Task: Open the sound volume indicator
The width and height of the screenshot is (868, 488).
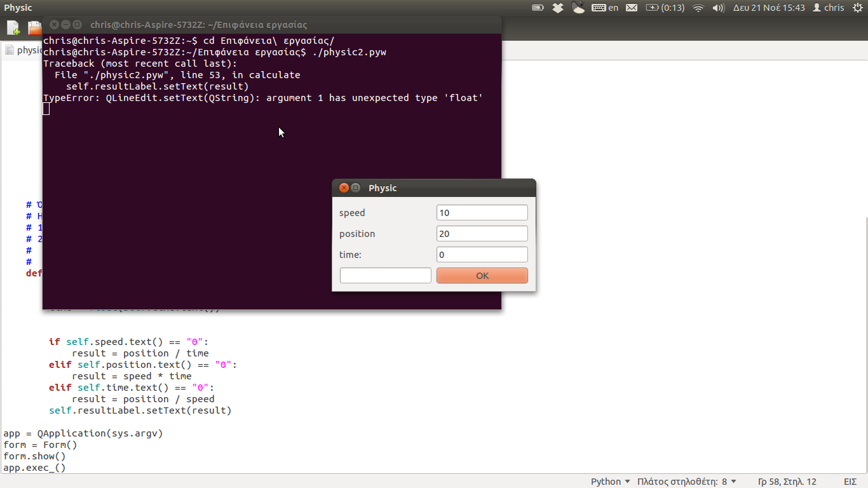Action: point(718,8)
